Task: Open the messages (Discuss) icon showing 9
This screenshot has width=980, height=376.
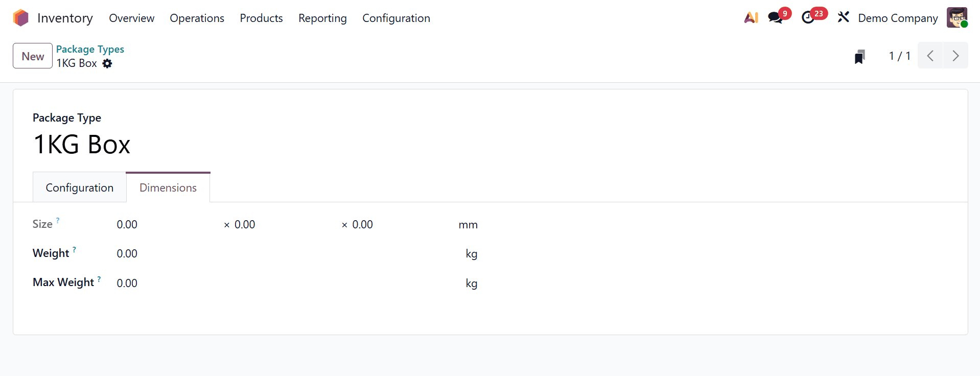Action: pyautogui.click(x=775, y=17)
